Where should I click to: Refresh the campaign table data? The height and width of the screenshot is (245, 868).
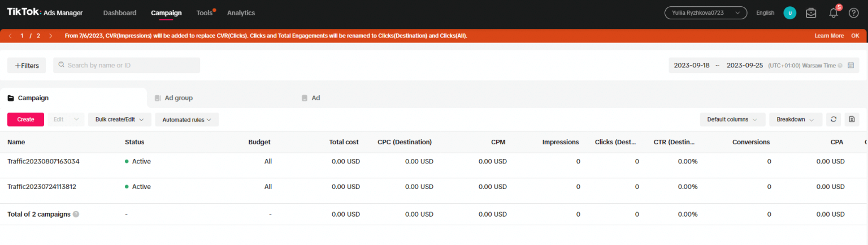(x=833, y=119)
